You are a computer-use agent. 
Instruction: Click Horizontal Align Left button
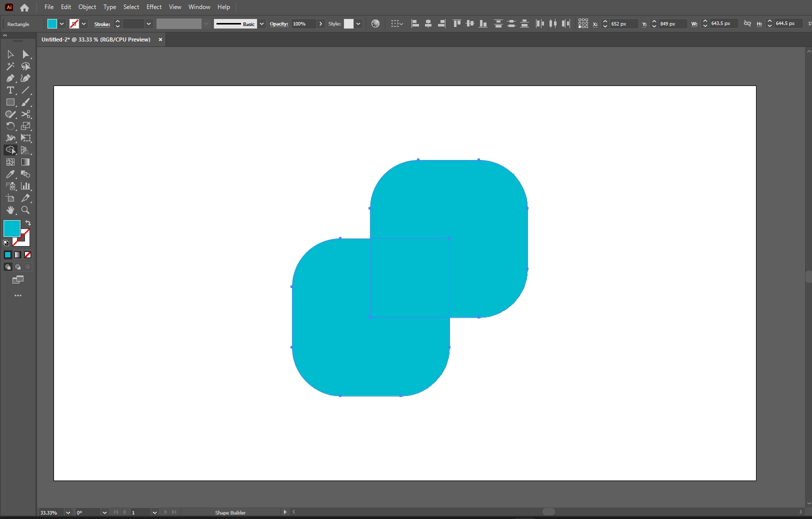pos(415,23)
